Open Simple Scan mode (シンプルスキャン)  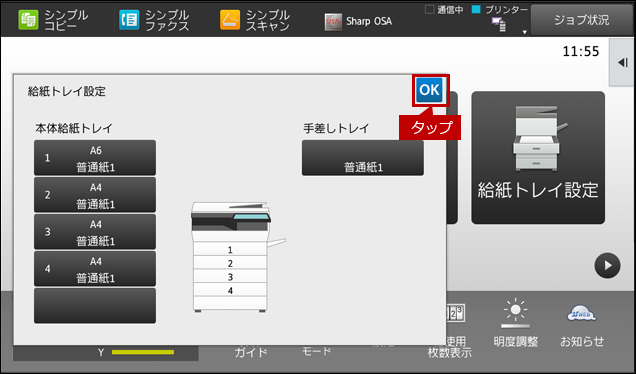coord(255,20)
